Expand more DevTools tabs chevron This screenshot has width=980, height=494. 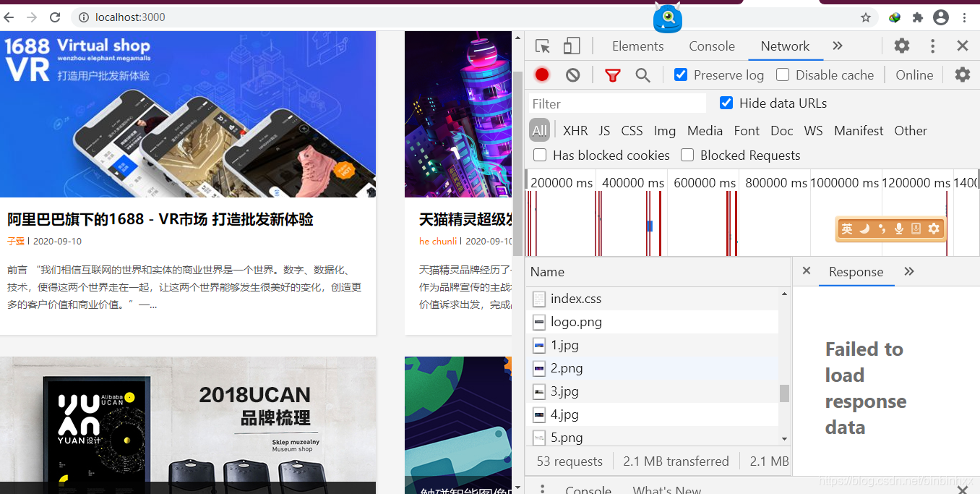pyautogui.click(x=838, y=46)
